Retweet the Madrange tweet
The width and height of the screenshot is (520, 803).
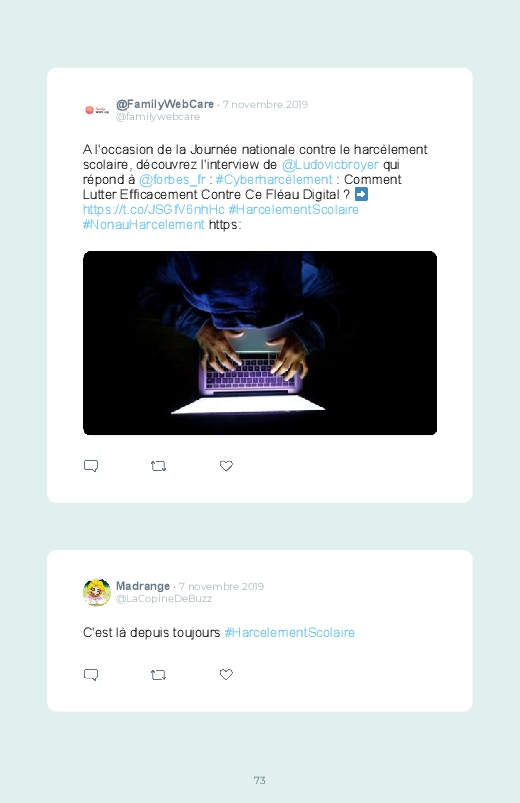[158, 675]
